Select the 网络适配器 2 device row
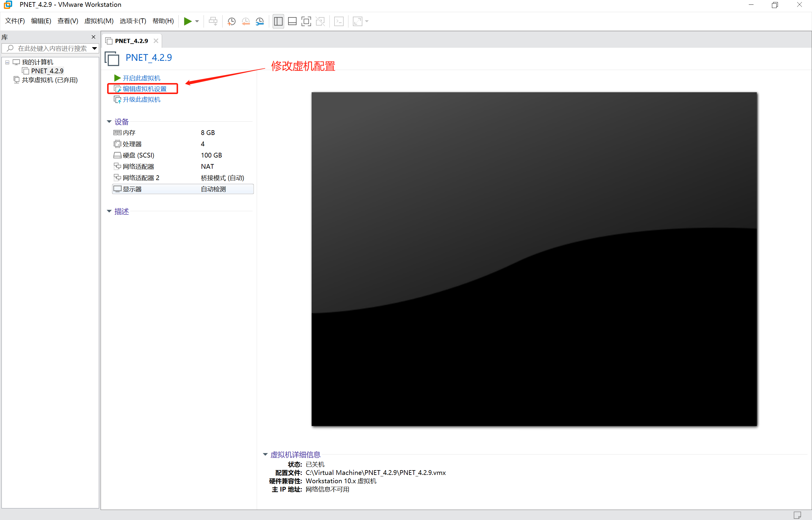 click(x=183, y=178)
